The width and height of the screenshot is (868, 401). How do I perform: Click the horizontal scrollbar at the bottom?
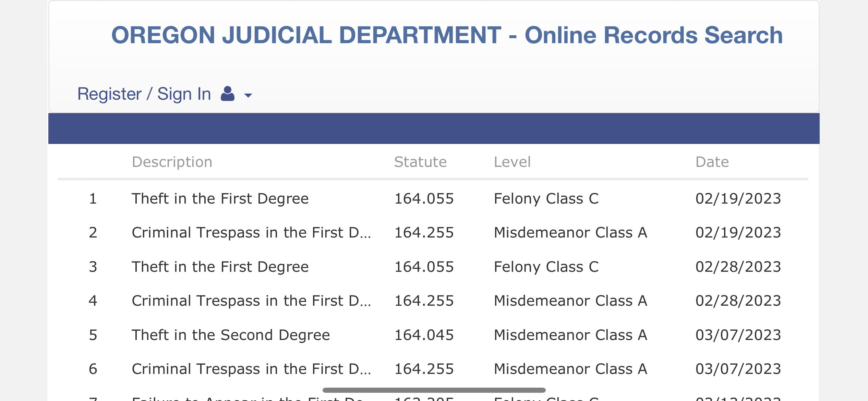point(434,390)
